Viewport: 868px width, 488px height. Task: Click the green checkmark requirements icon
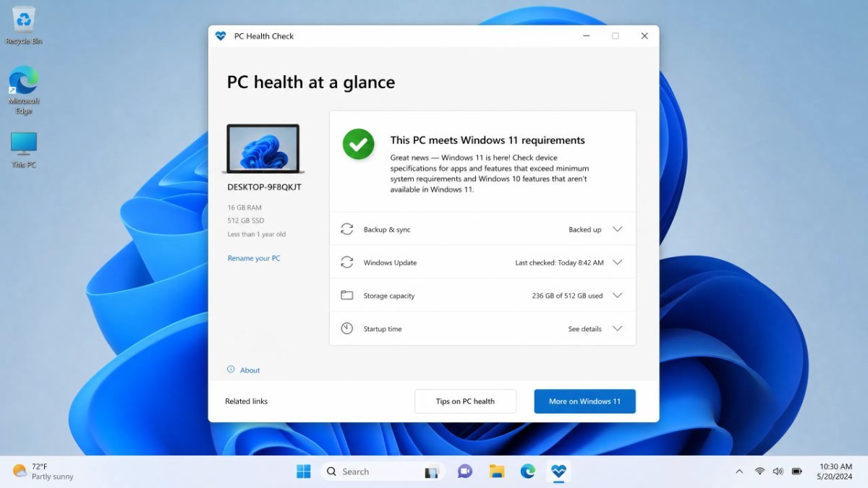click(358, 144)
